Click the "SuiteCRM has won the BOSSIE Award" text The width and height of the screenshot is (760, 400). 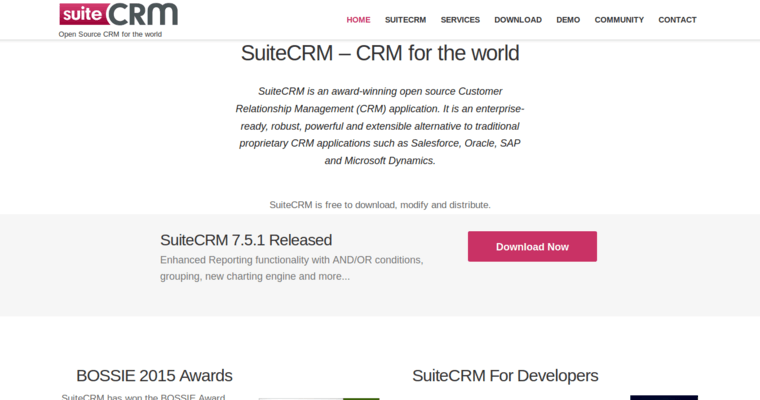pyautogui.click(x=143, y=397)
